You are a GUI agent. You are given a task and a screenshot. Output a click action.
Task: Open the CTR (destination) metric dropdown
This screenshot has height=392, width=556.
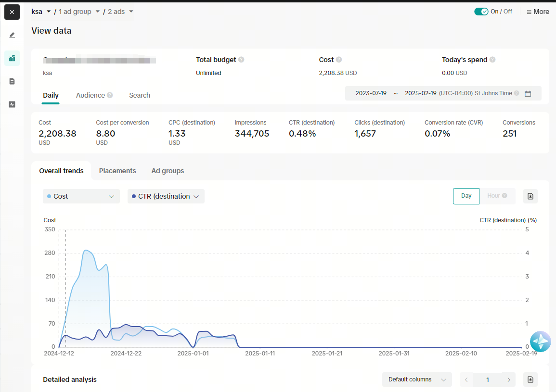pyautogui.click(x=166, y=196)
